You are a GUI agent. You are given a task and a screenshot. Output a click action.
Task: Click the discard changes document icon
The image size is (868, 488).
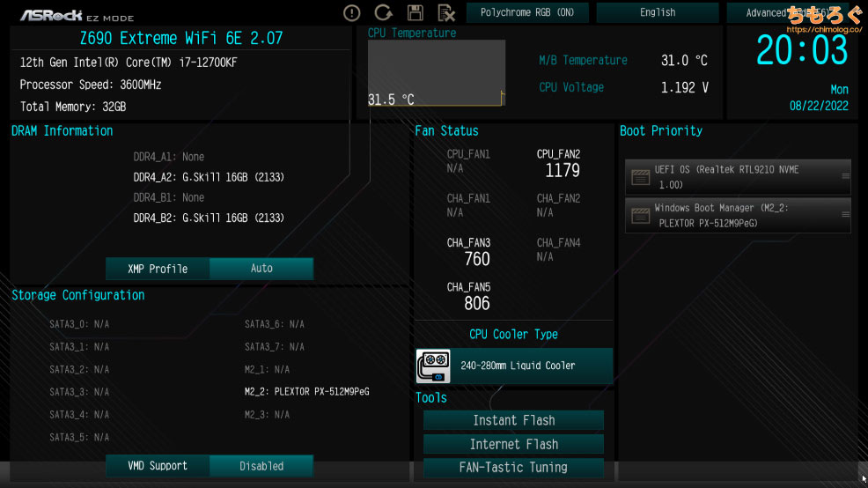[x=446, y=12]
